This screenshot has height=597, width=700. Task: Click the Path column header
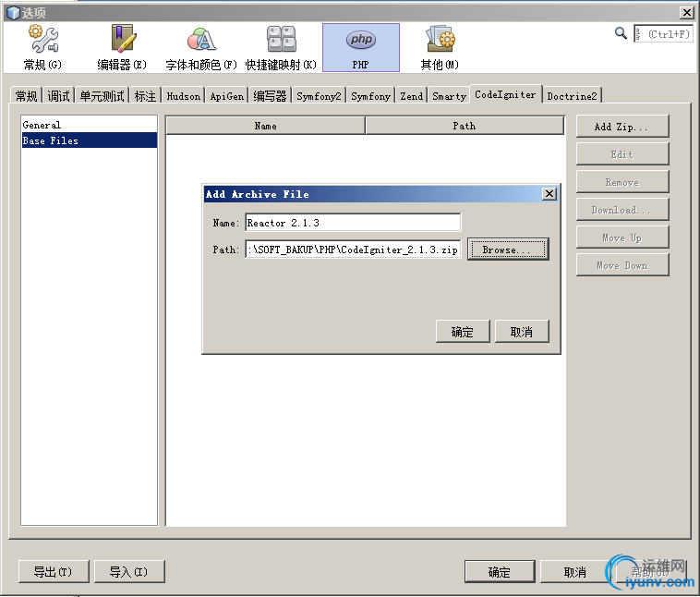(465, 126)
